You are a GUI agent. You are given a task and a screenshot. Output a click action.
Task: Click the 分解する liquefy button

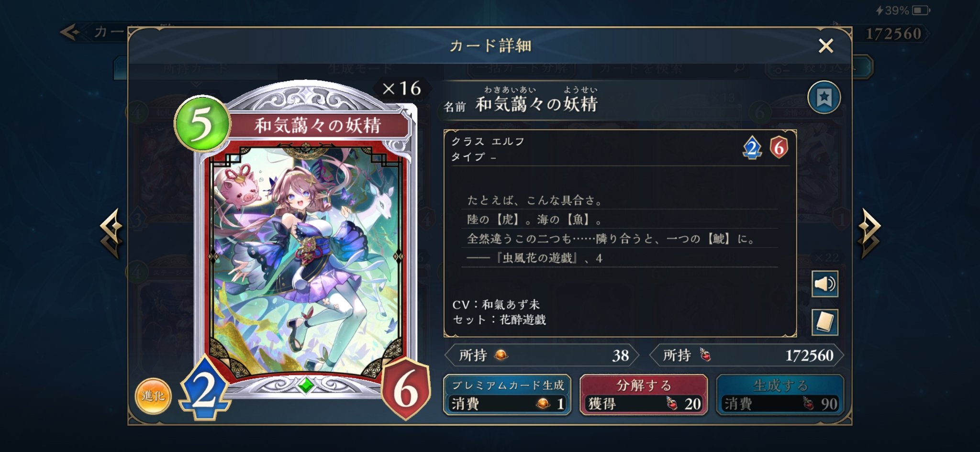(644, 395)
